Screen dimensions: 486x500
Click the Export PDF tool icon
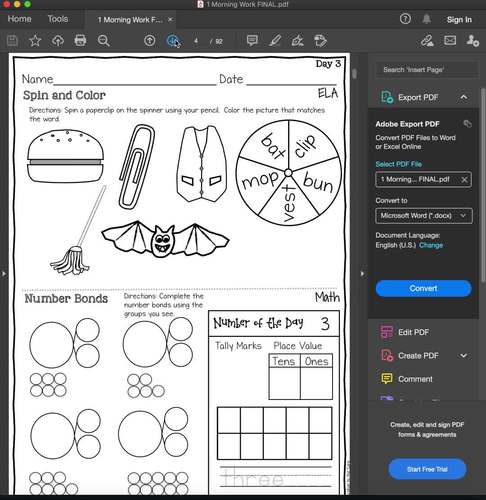(387, 97)
